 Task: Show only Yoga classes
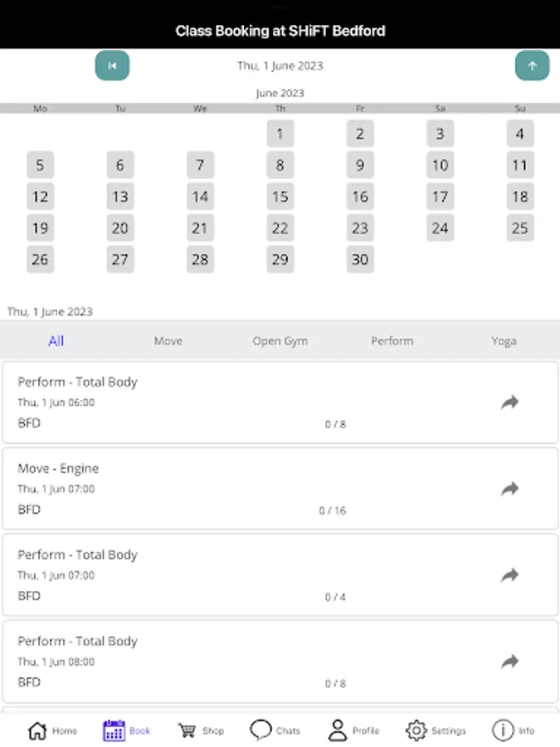coord(504,341)
